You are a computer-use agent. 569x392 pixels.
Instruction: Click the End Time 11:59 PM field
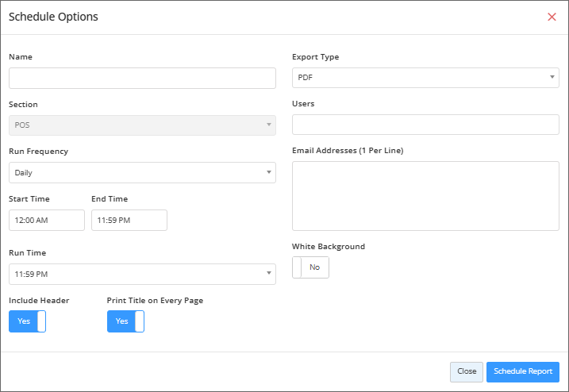point(129,220)
